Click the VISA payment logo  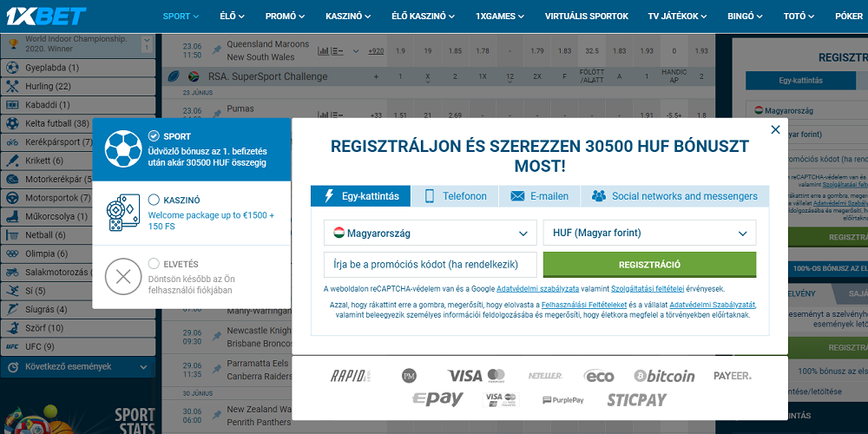(x=465, y=376)
